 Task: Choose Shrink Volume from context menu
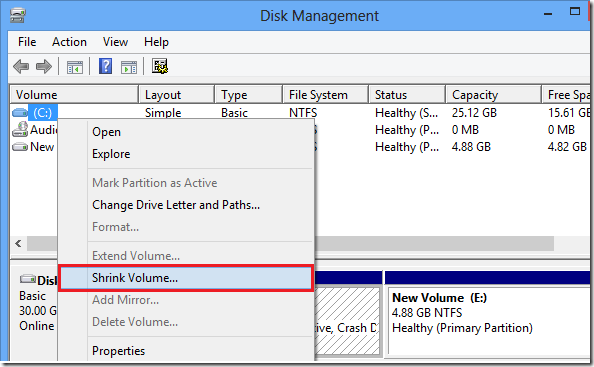pyautogui.click(x=186, y=278)
